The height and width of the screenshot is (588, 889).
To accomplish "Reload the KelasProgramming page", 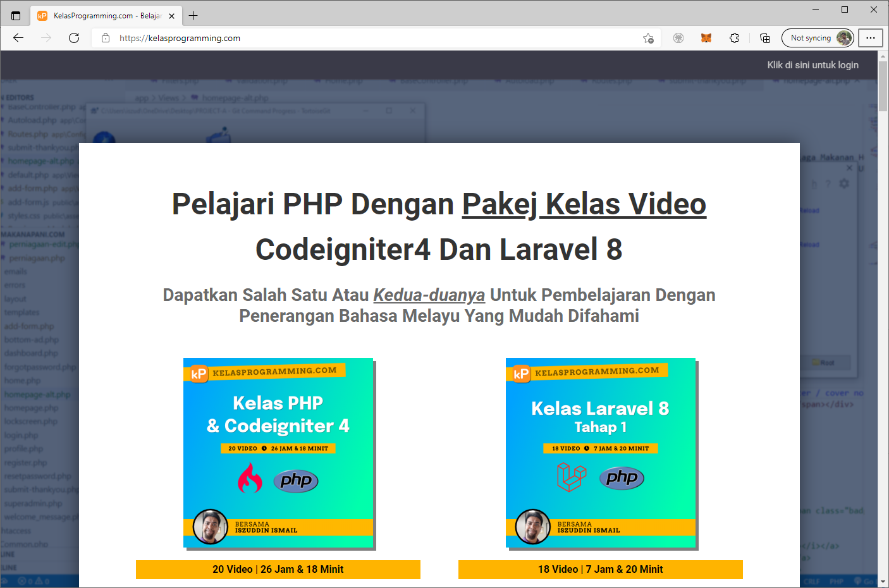I will click(x=74, y=38).
